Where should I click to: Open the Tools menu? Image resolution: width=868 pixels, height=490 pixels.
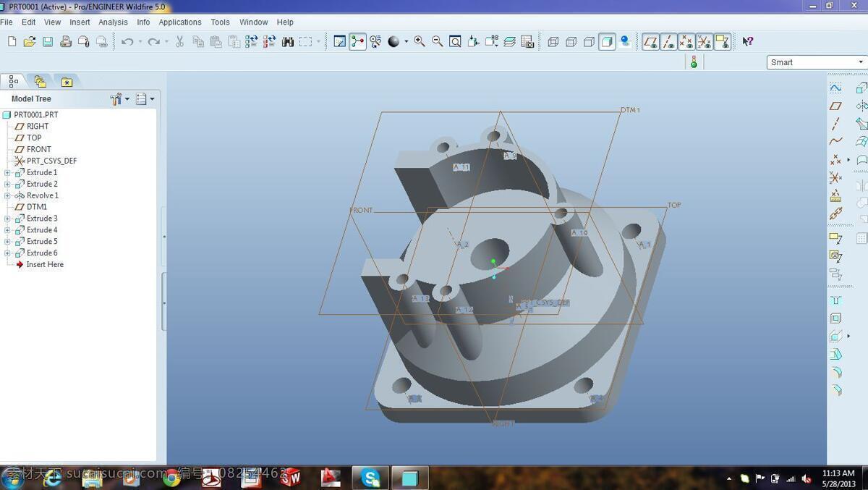pyautogui.click(x=220, y=22)
